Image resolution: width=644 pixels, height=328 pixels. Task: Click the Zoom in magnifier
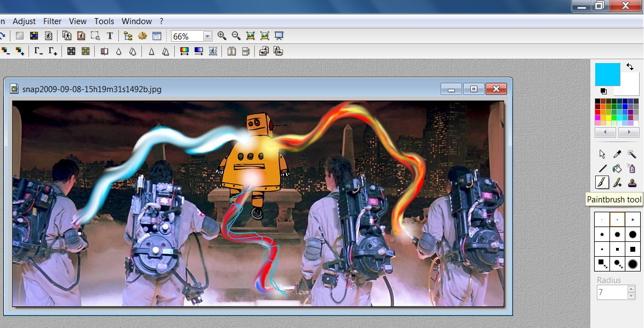222,36
